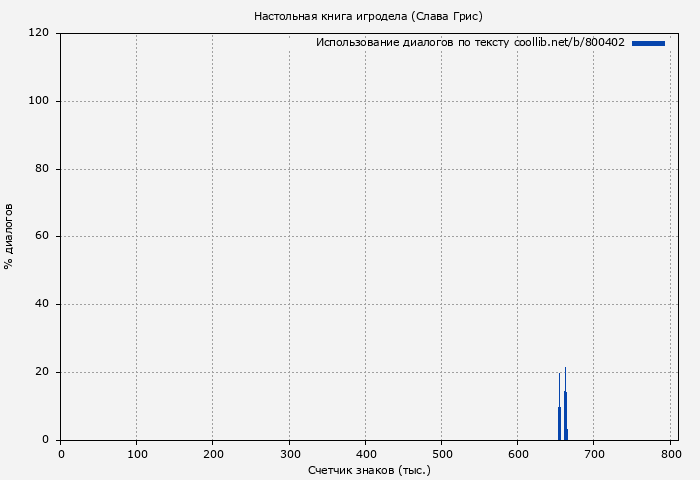
Task: Click the 300 tick on the x-axis
Action: coord(289,454)
